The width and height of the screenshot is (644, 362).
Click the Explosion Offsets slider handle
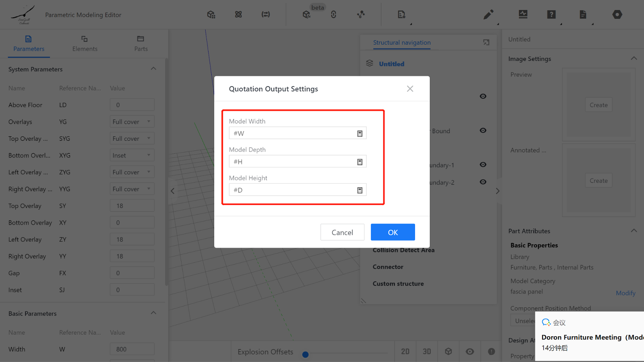305,354
